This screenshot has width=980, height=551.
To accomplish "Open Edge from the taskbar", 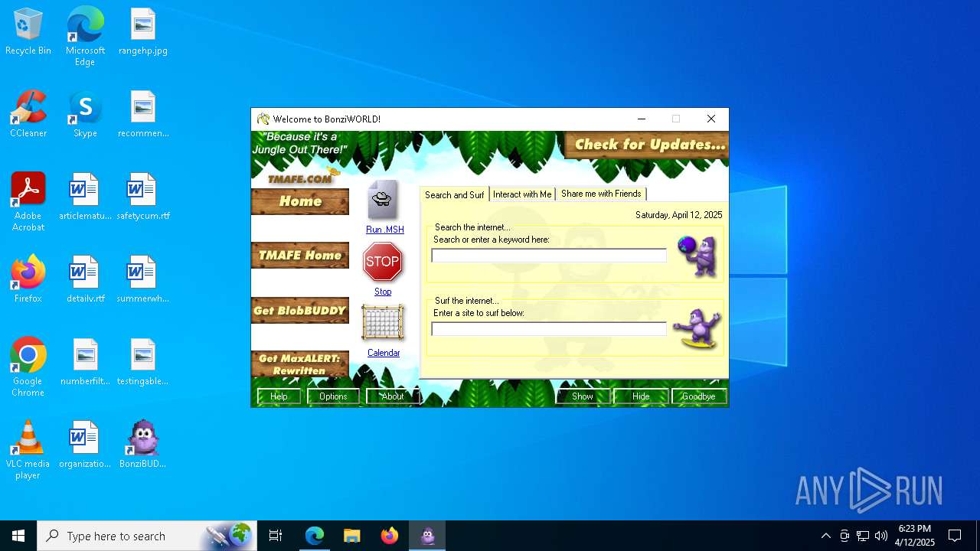I will (x=315, y=536).
